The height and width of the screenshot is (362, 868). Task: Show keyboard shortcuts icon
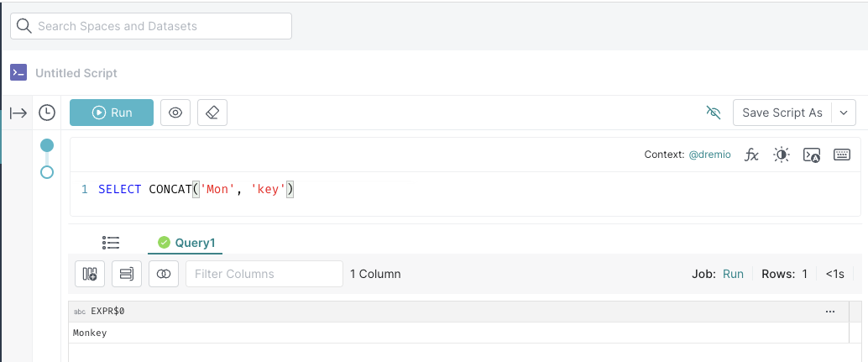click(842, 155)
